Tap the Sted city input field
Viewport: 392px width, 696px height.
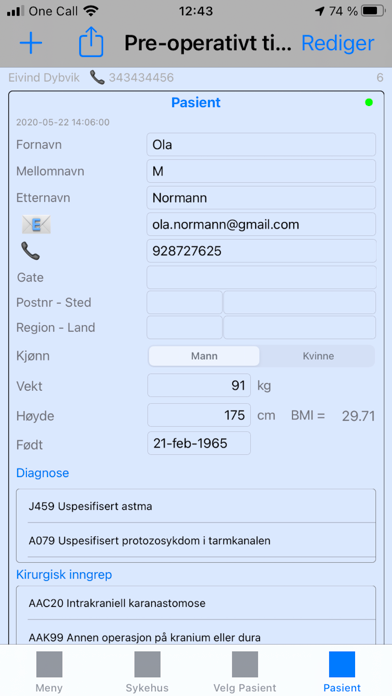coord(299,303)
